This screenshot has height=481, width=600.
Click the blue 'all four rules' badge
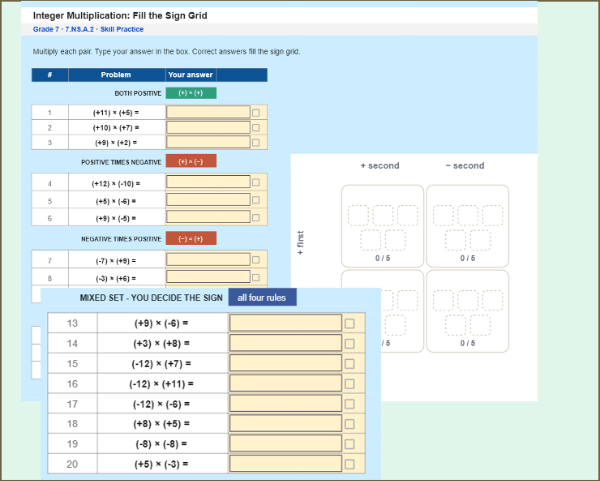pyautogui.click(x=262, y=297)
